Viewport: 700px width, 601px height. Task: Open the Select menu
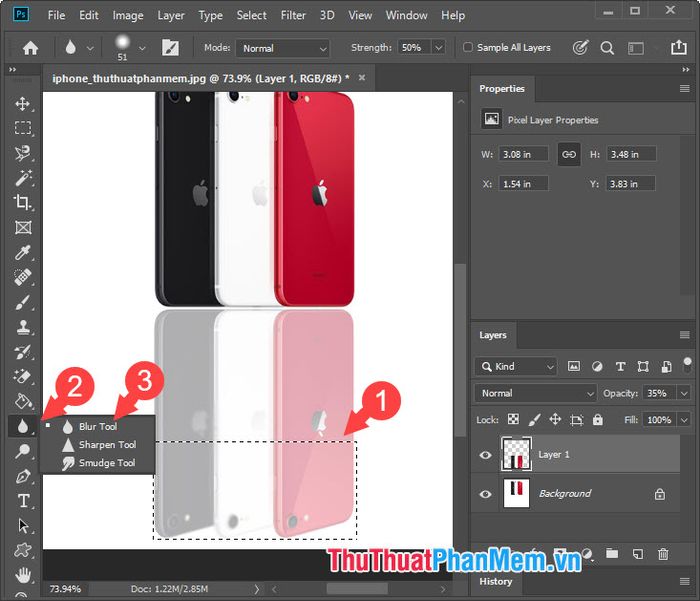point(251,15)
